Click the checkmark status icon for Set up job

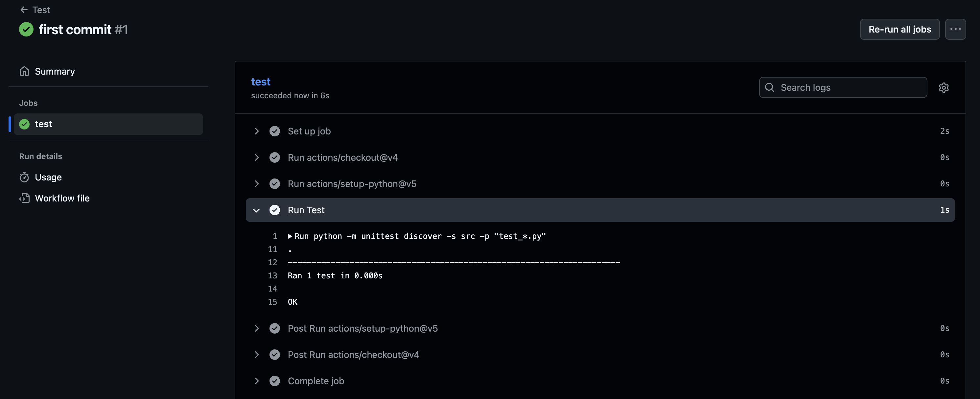click(x=275, y=131)
